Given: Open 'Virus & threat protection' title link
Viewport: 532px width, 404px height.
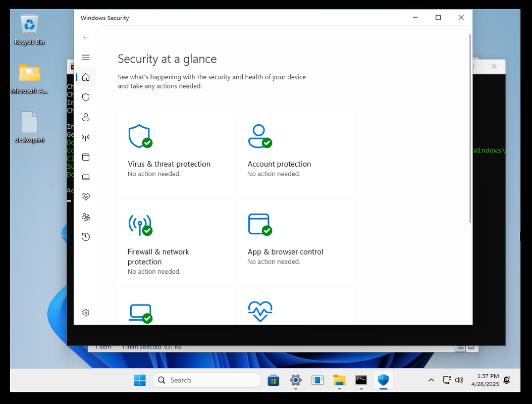Looking at the screenshot, I should coord(169,164).
